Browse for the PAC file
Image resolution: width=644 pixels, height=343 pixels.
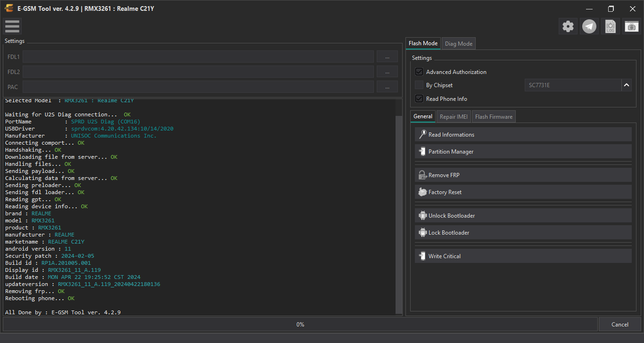tap(387, 87)
